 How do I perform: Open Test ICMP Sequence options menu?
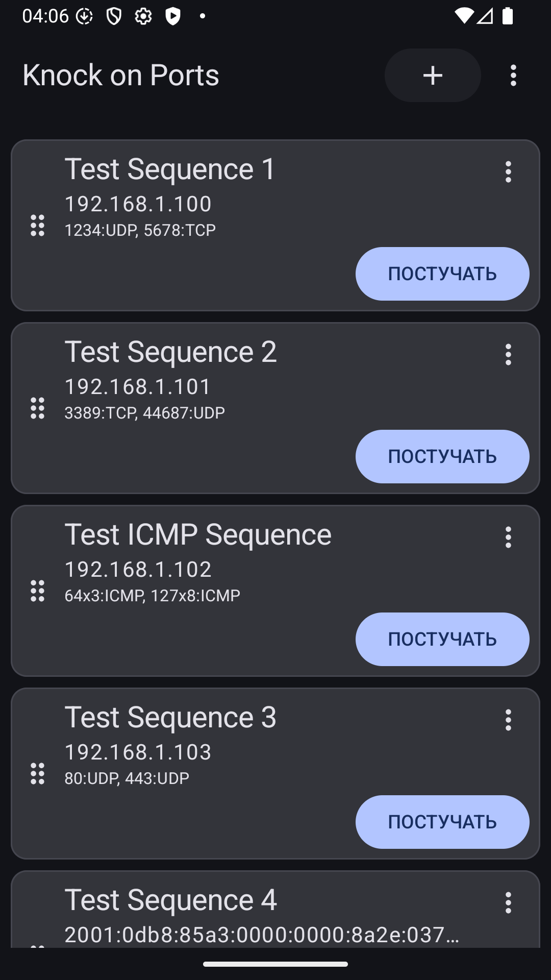tap(508, 537)
